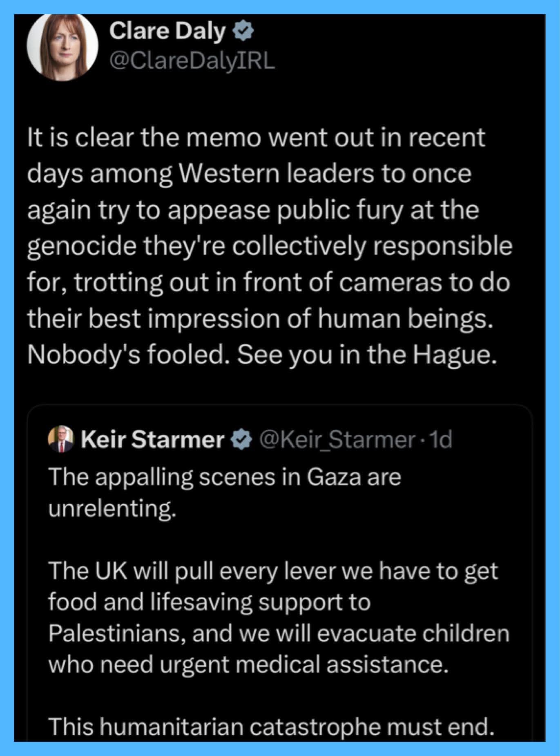Image resolution: width=560 pixels, height=756 pixels.
Task: Click "The appalling scenes in Gaza are" line
Action: (224, 477)
